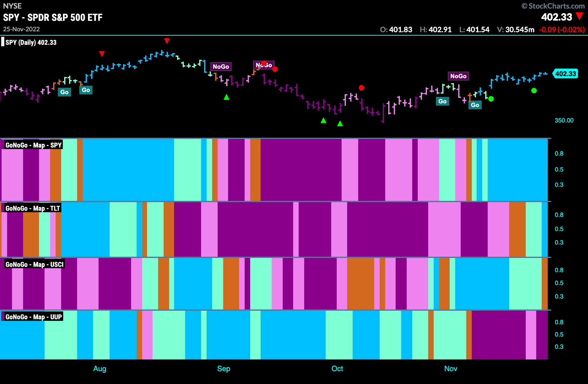588x384 pixels.
Task: Select the GoNoGo - Map - SPY panel label
Action: coord(33,145)
